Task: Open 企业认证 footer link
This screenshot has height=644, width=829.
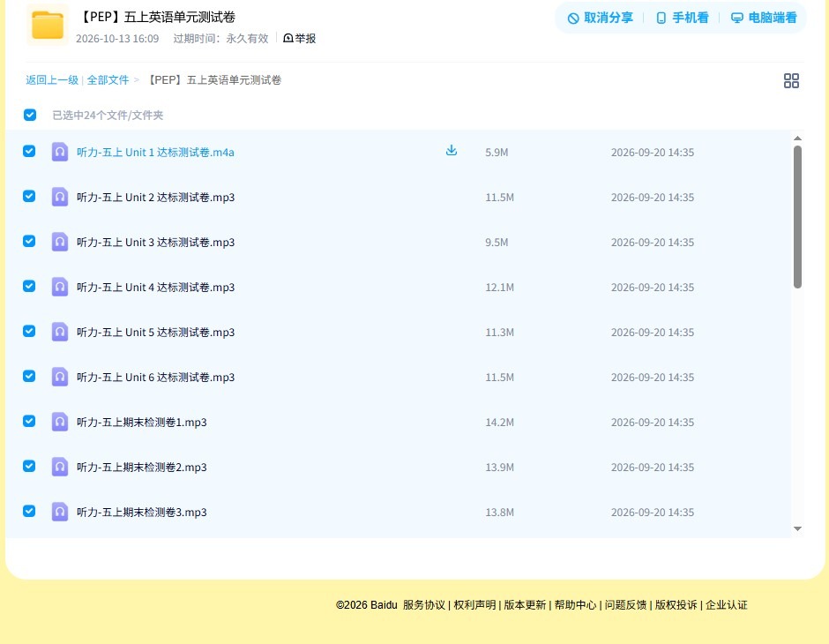Action: 727,605
